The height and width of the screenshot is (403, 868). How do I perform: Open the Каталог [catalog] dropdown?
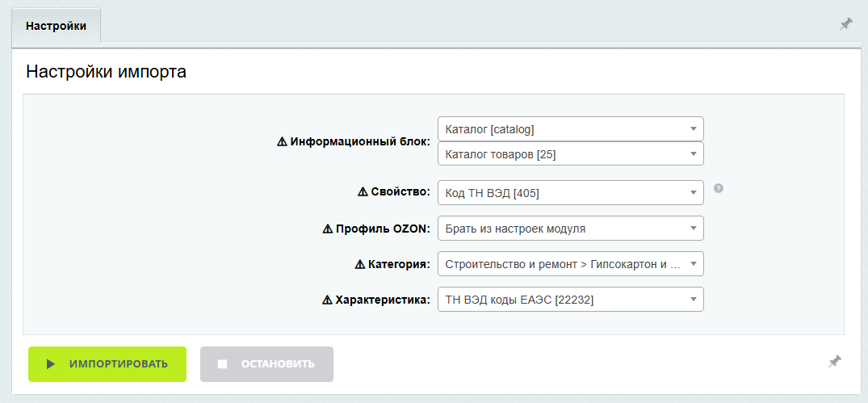571,129
